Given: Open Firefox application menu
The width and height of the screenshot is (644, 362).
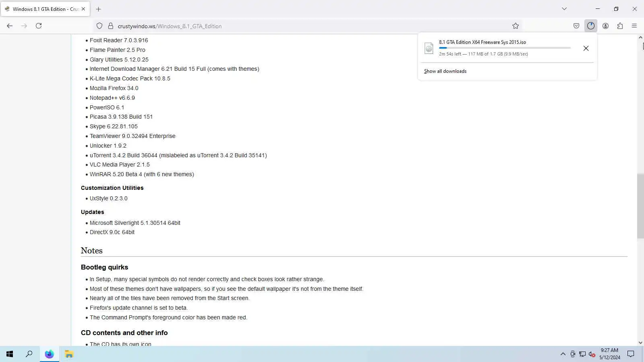Looking at the screenshot, I should pyautogui.click(x=634, y=26).
